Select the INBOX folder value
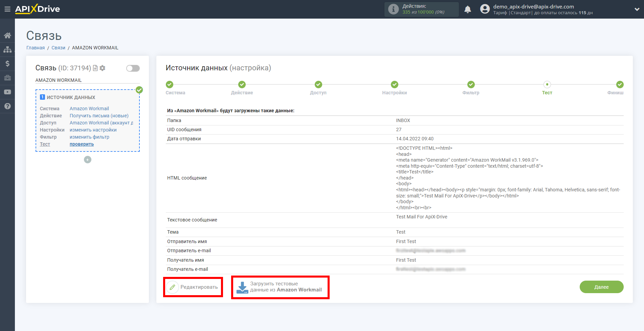The image size is (644, 331). [x=403, y=120]
